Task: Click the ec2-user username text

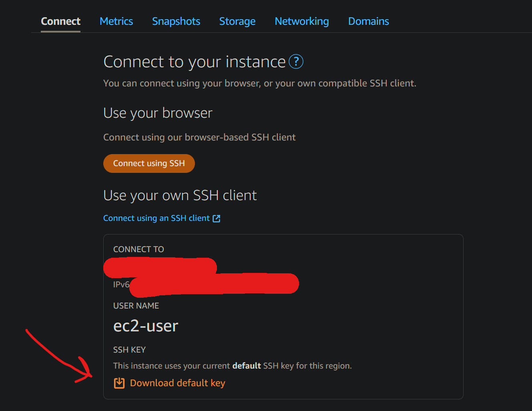Action: (146, 326)
